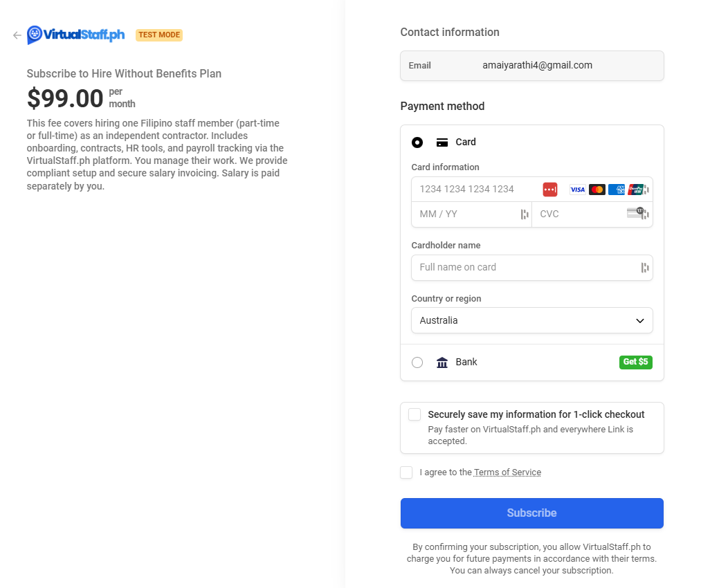This screenshot has width=710, height=588.
Task: Select the Card payment radio button
Action: (x=417, y=142)
